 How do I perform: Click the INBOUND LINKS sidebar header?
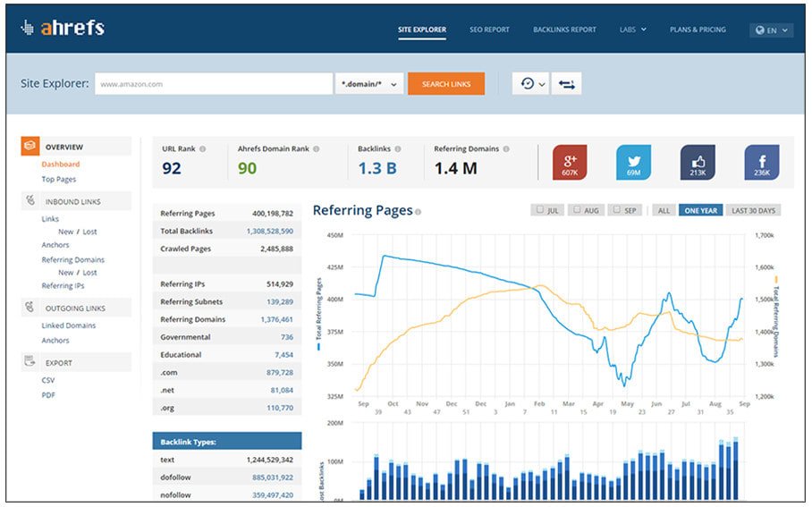point(76,201)
